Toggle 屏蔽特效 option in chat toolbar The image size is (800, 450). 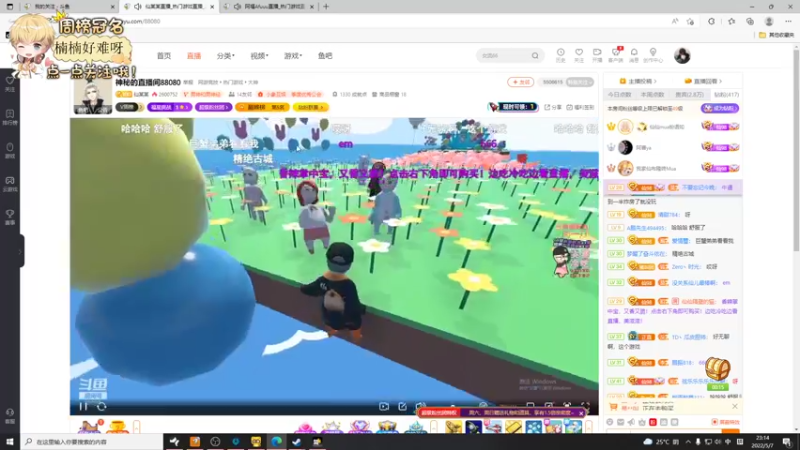[725, 422]
